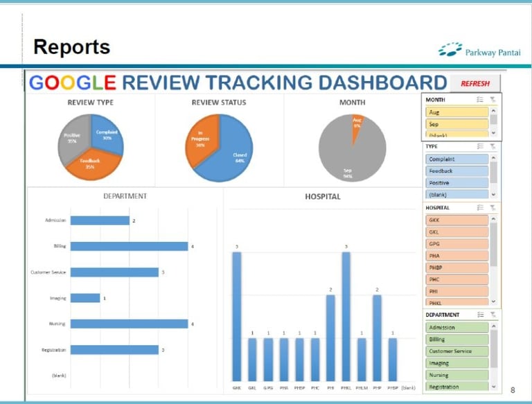The image size is (532, 404).
Task: Clear filter on TYPE slicer
Action: (x=493, y=146)
